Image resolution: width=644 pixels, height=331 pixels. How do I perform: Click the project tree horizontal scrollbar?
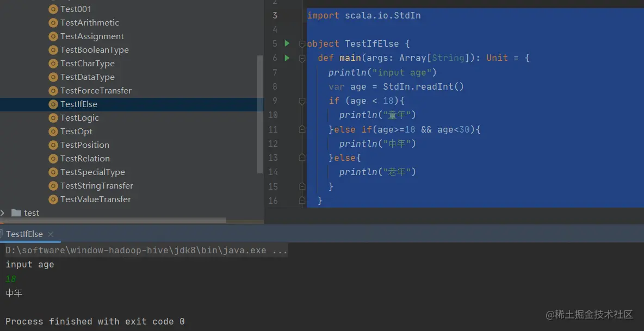point(113,221)
